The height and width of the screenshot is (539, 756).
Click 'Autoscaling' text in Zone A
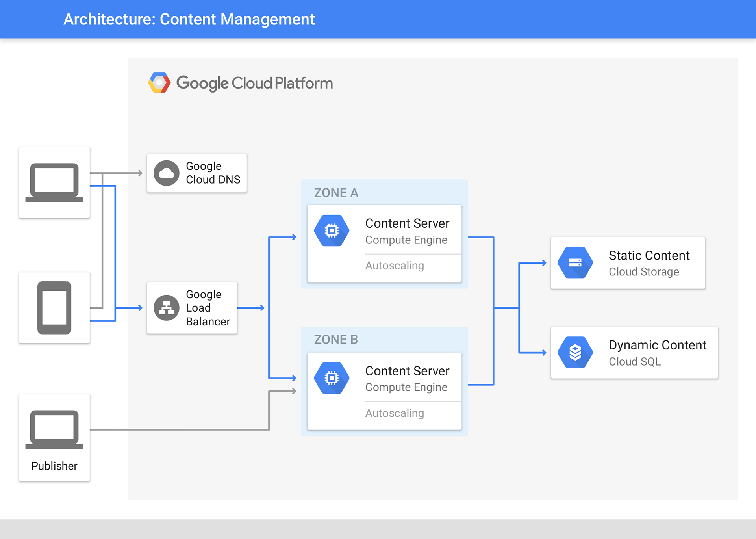click(x=395, y=266)
